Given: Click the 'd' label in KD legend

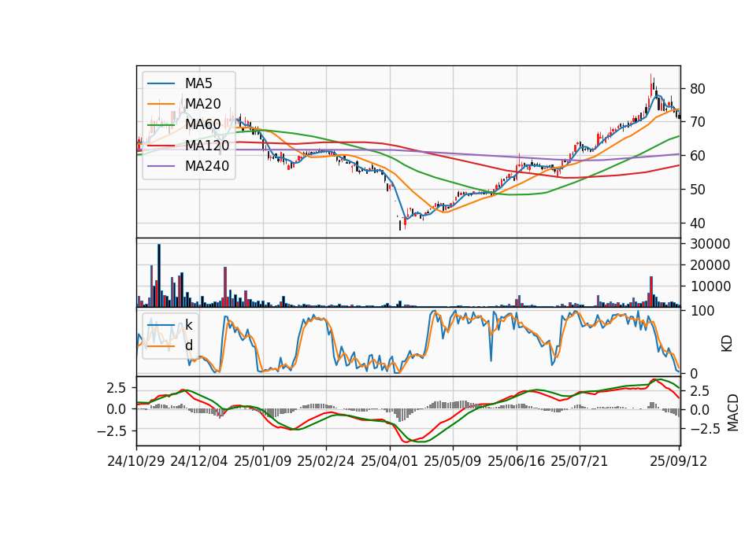Looking at the screenshot, I should (189, 345).
